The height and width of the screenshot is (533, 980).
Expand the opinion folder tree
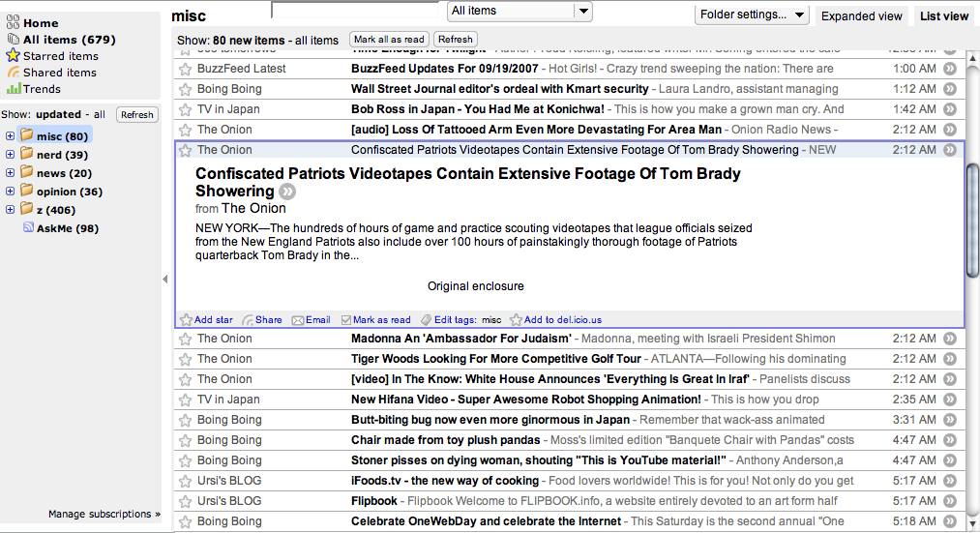tap(10, 192)
